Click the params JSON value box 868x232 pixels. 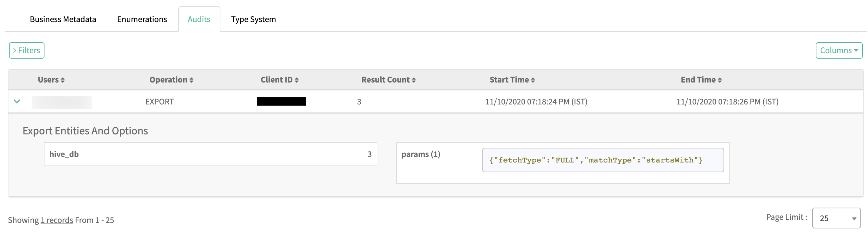pyautogui.click(x=602, y=160)
